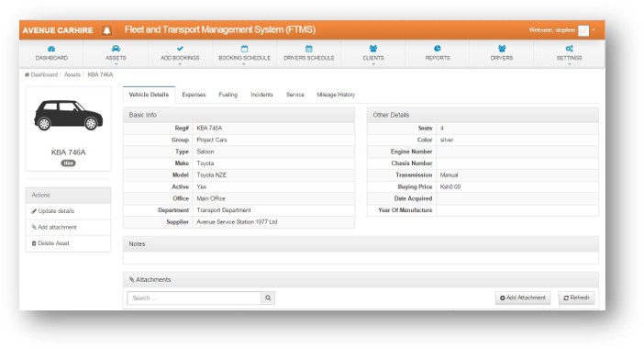
Task: Open the notifications bell icon
Action: [x=106, y=30]
